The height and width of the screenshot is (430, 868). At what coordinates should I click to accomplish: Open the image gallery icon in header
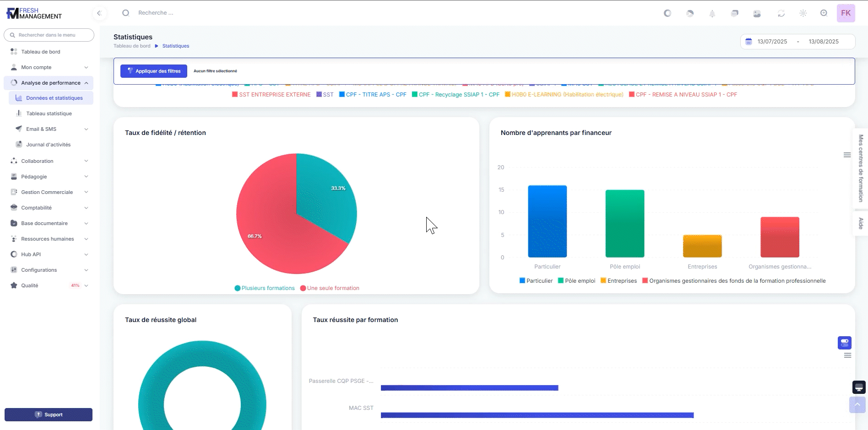pyautogui.click(x=757, y=13)
